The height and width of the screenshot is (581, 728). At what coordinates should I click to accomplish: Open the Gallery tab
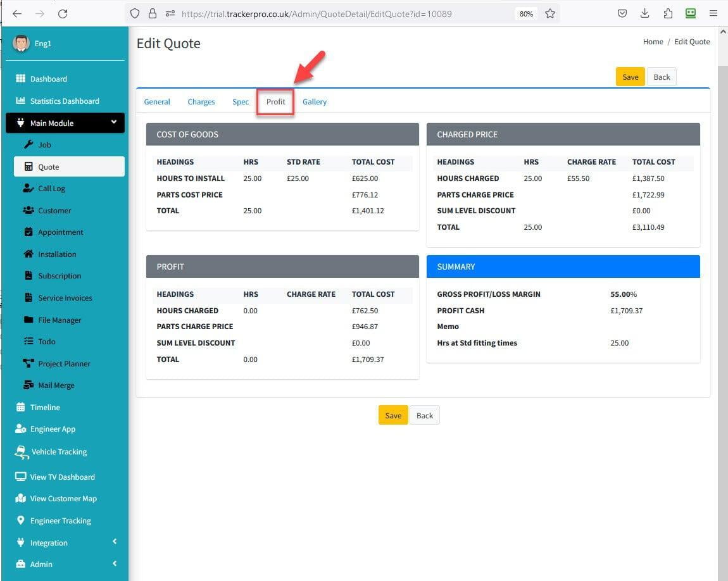315,101
